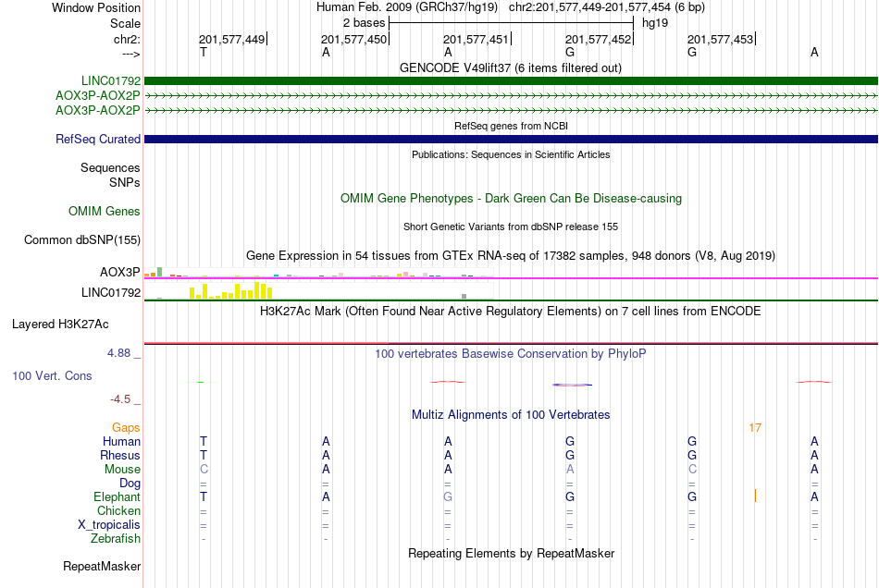Select the X_tropicalis alignment row label
Viewport: 879px width, 588px height.
coord(109,525)
